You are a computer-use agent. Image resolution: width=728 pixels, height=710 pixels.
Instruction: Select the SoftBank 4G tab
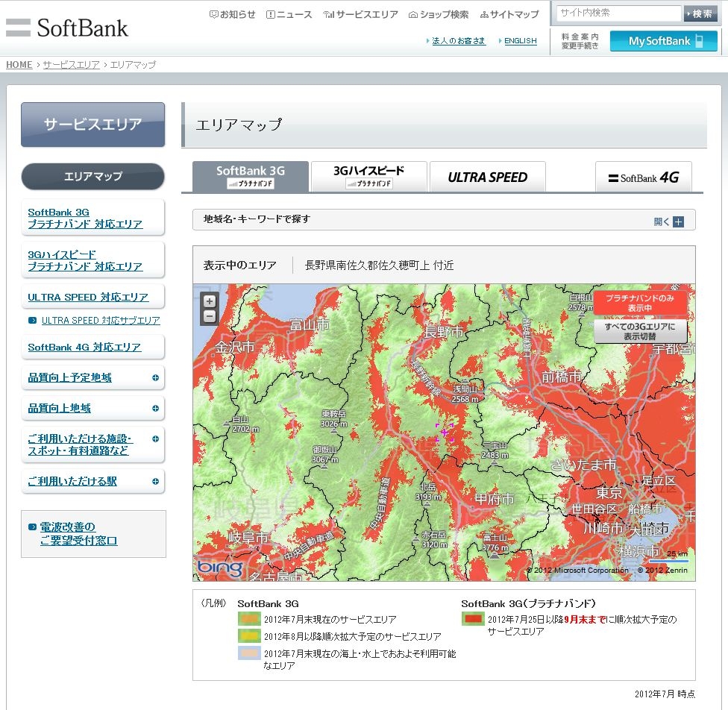pyautogui.click(x=644, y=177)
